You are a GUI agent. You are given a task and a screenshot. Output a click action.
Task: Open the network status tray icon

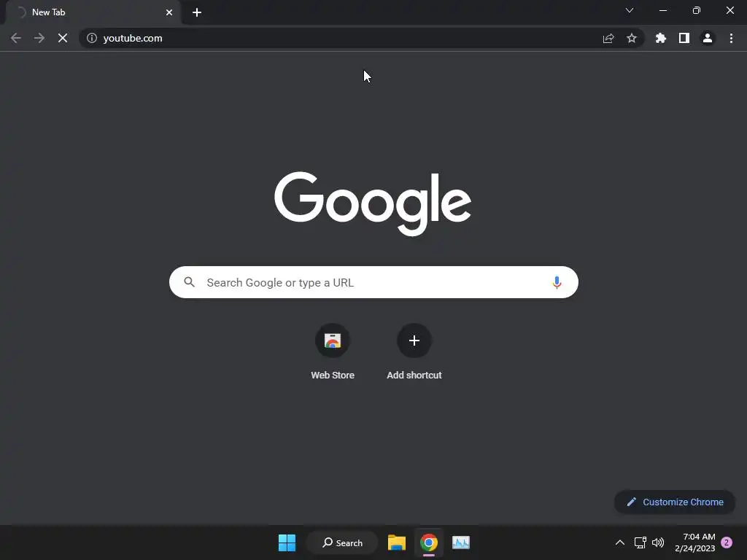pyautogui.click(x=640, y=542)
